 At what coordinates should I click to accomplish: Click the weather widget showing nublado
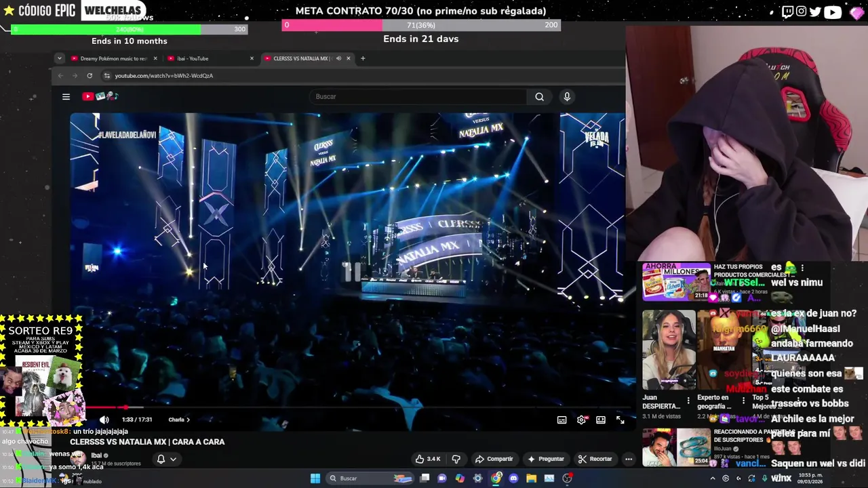pos(87,480)
